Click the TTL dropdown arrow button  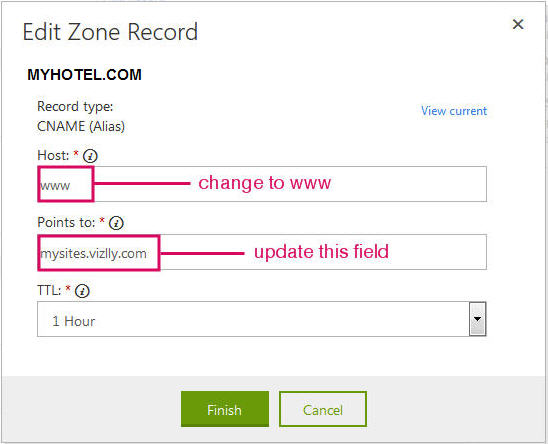[x=477, y=319]
